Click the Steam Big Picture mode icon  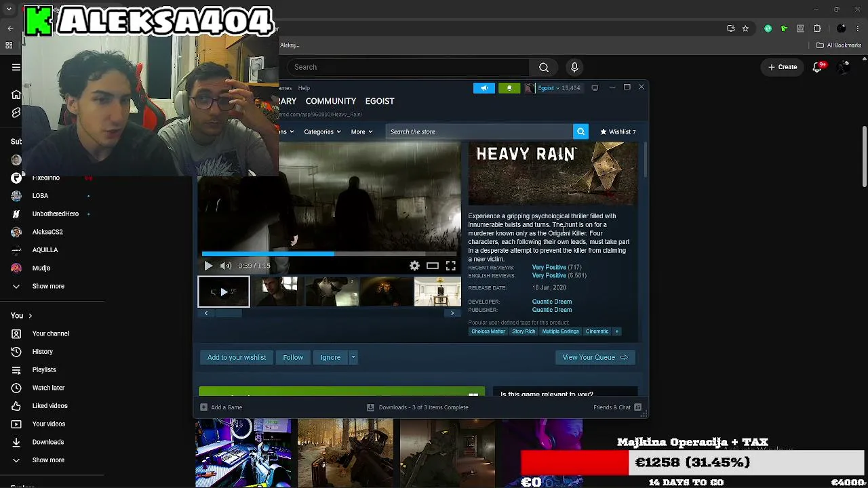[x=595, y=88]
